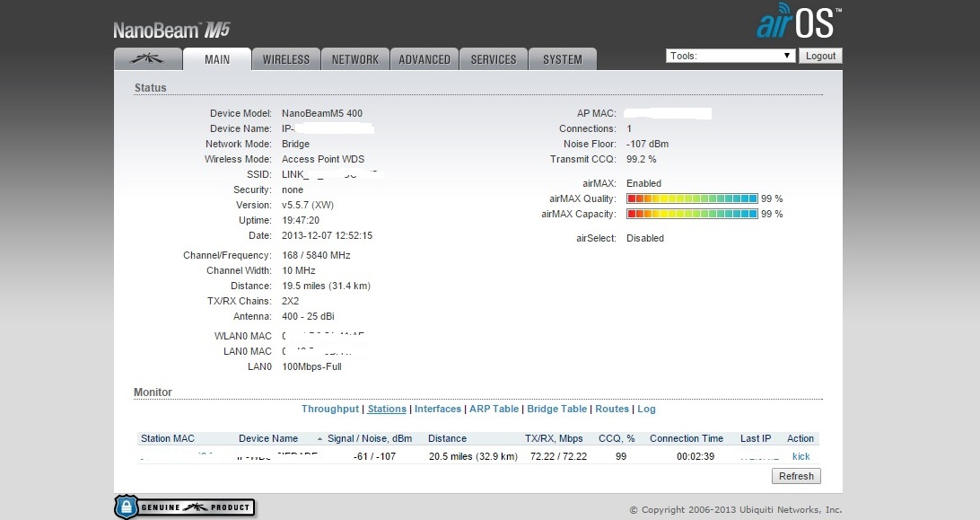Go to the ADVANCED tab

(x=424, y=58)
